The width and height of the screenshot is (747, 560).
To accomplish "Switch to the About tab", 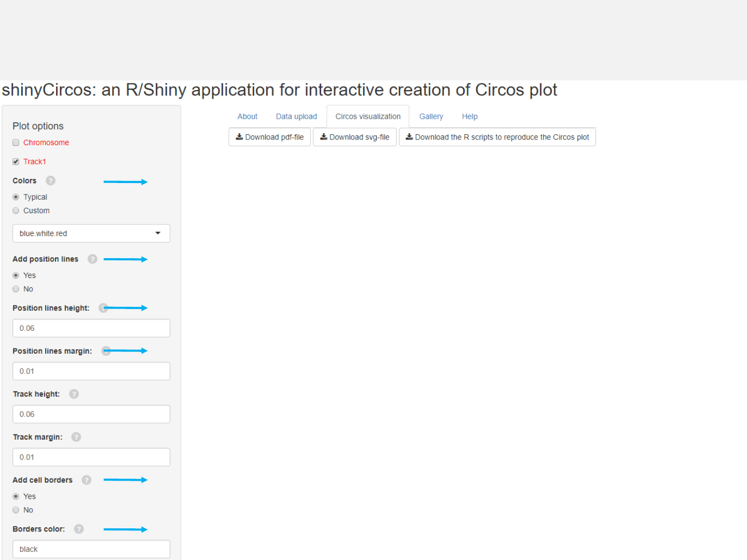I will pyautogui.click(x=247, y=117).
